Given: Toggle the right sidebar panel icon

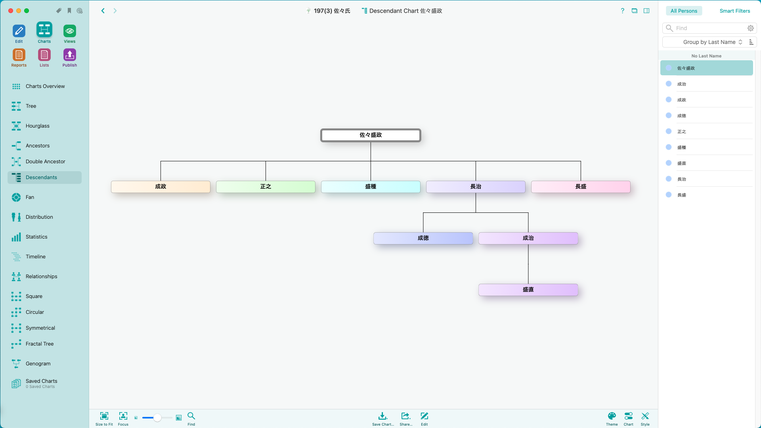Looking at the screenshot, I should [x=646, y=11].
